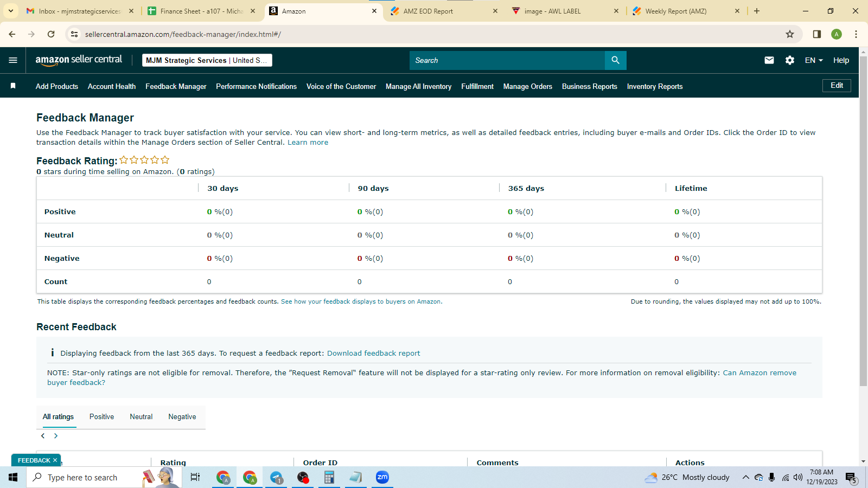
Task: Open Performance Notifications
Action: point(256,86)
